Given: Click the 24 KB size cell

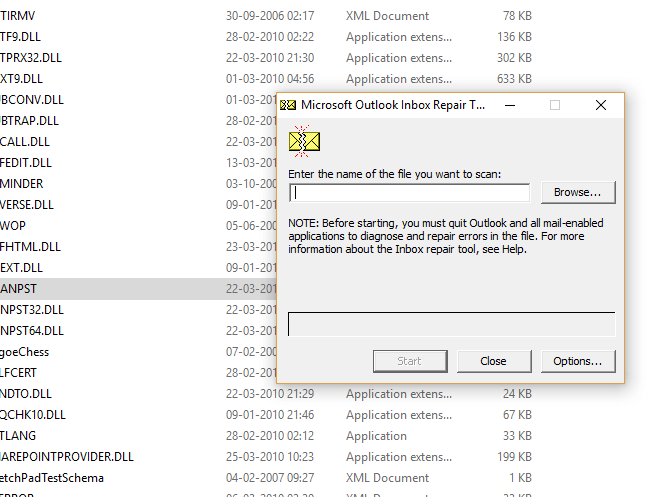Looking at the screenshot, I should [x=517, y=394].
